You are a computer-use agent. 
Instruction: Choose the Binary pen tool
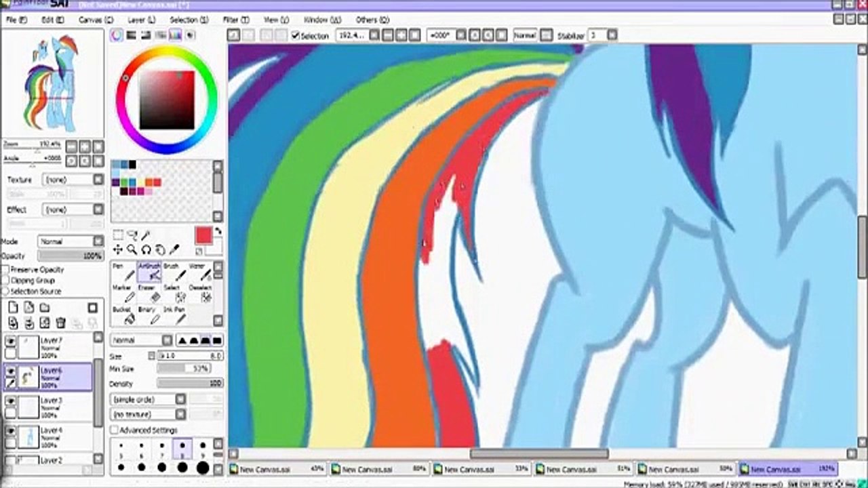149,315
